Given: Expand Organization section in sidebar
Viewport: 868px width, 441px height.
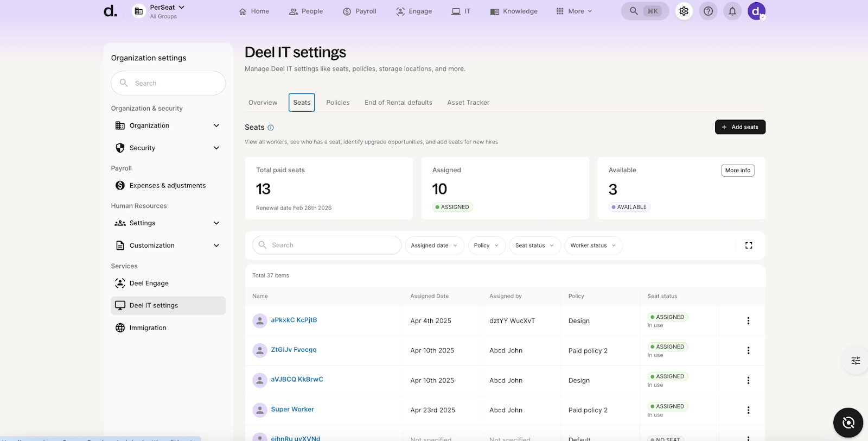Looking at the screenshot, I should pyautogui.click(x=168, y=125).
